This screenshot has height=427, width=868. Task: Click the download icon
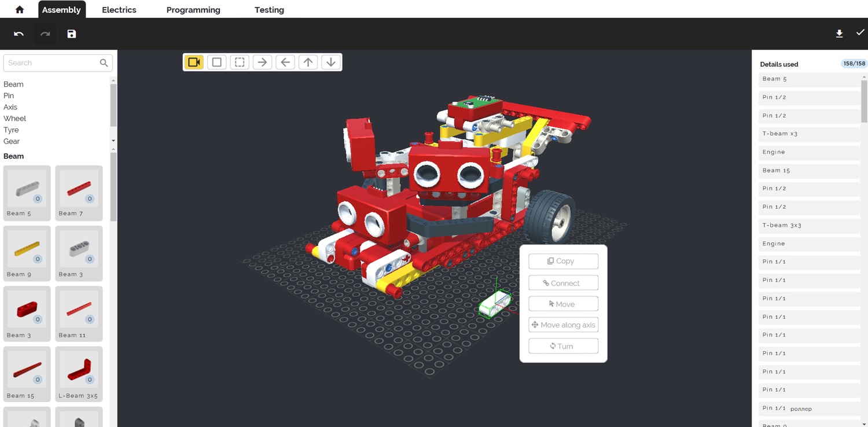click(x=839, y=34)
